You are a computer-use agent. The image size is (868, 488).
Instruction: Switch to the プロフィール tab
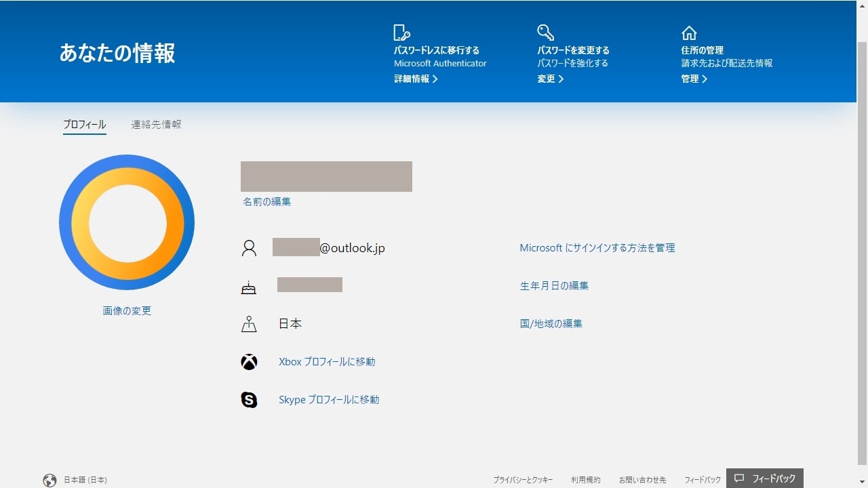85,125
